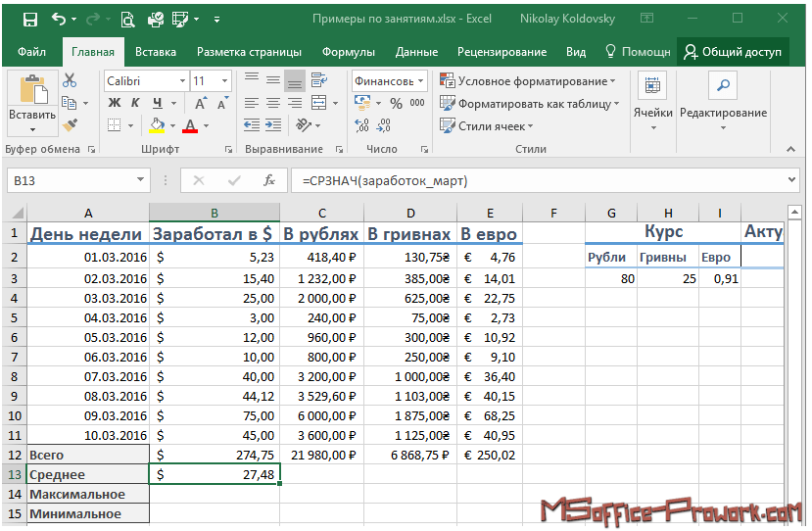The image size is (812, 531).
Task: Open the Вид tab
Action: 576,52
